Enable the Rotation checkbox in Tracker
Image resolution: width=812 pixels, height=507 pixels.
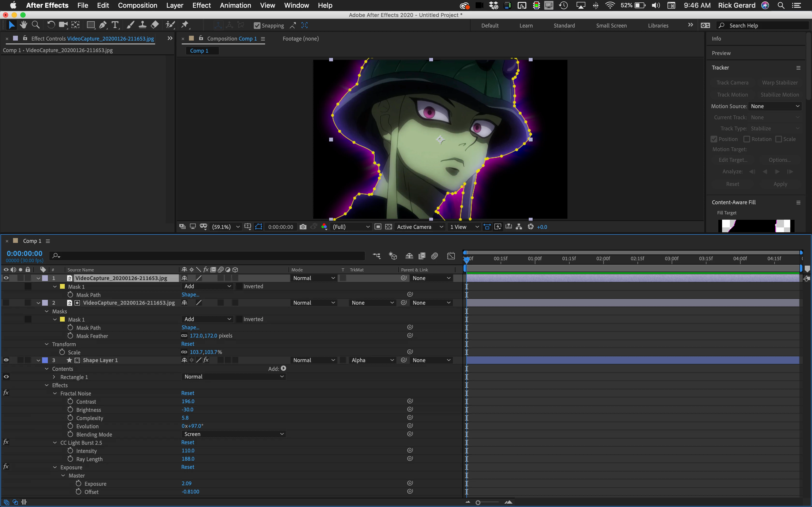pos(747,139)
